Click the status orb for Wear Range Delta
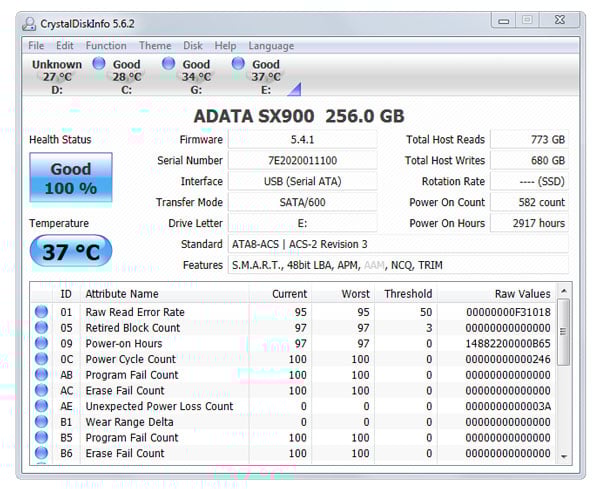 pyautogui.click(x=41, y=422)
